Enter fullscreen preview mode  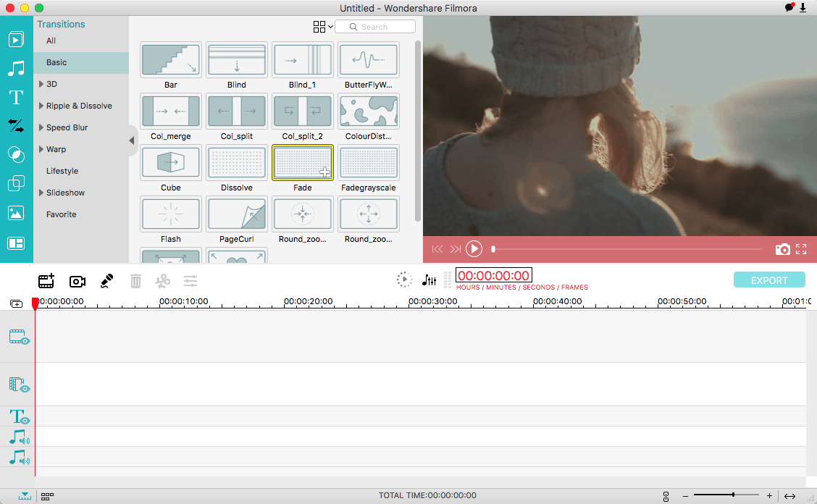tap(801, 249)
